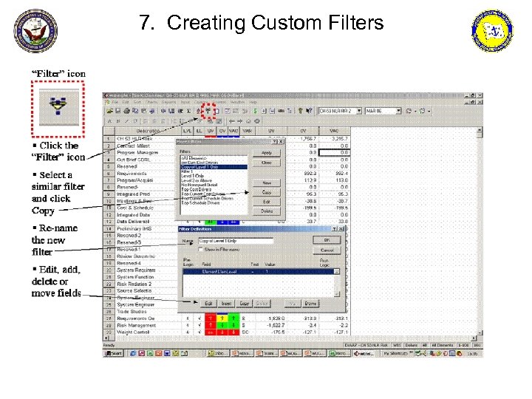Click yellow CV cell in Requirements row 27
The height and width of the screenshot is (399, 532).
[x=222, y=318]
